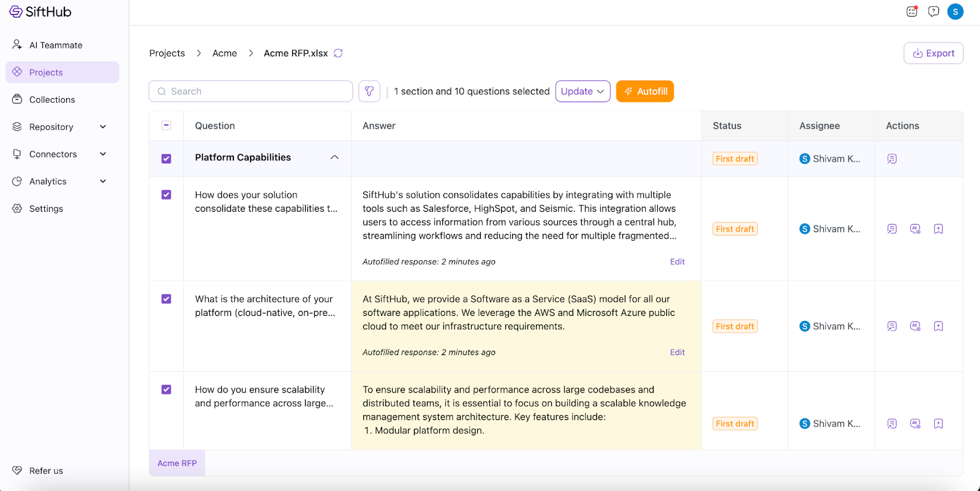Click the AI chat icon for consolidation question
The height and width of the screenshot is (491, 980).
[915, 229]
